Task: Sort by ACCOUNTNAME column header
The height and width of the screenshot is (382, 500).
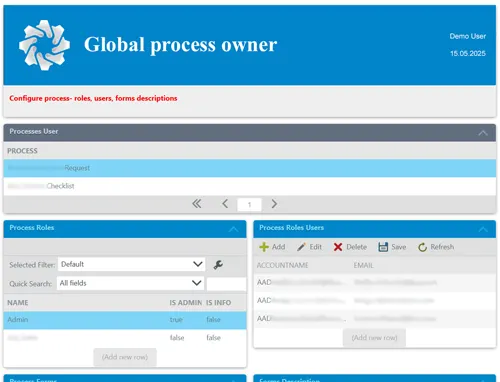Action: [282, 265]
